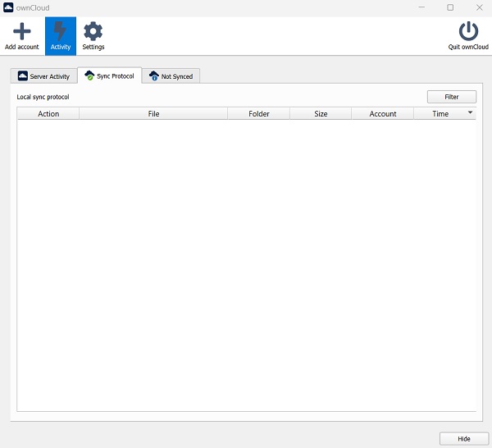Sort by the Action column header

48,114
